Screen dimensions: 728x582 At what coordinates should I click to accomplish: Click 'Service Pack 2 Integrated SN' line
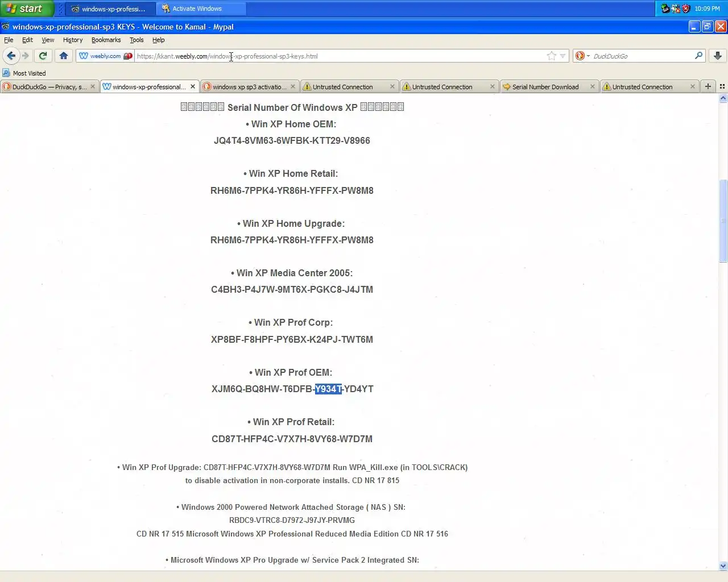coord(292,560)
